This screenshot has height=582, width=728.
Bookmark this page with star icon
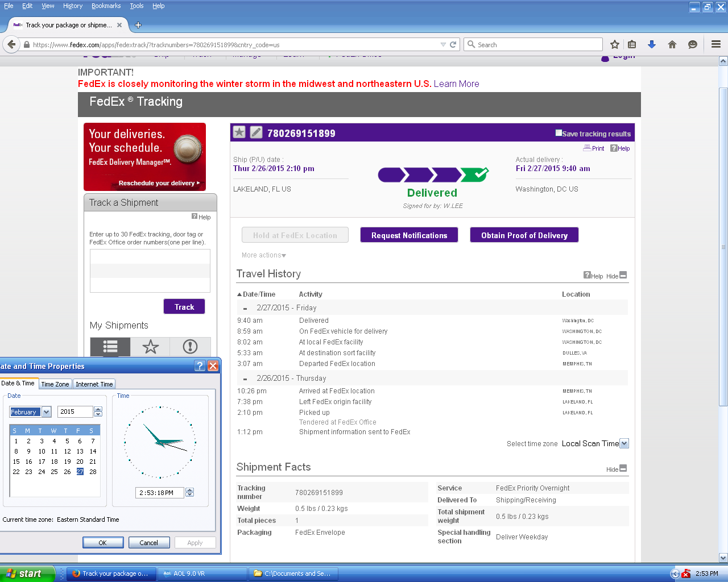[615, 44]
